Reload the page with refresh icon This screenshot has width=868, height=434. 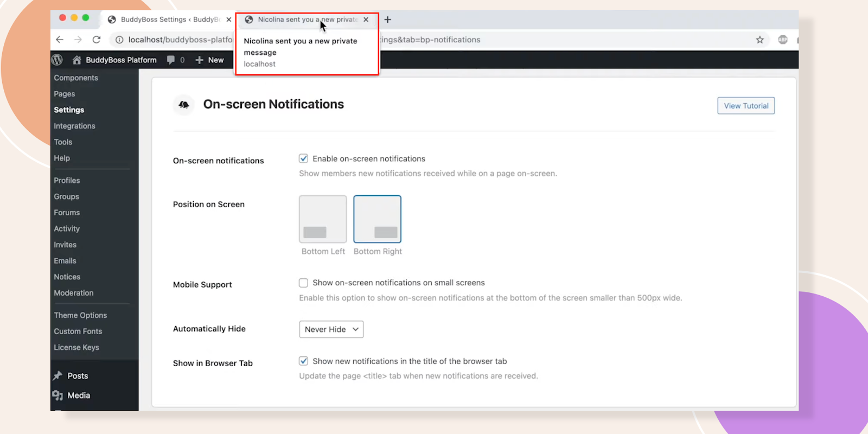tap(97, 40)
